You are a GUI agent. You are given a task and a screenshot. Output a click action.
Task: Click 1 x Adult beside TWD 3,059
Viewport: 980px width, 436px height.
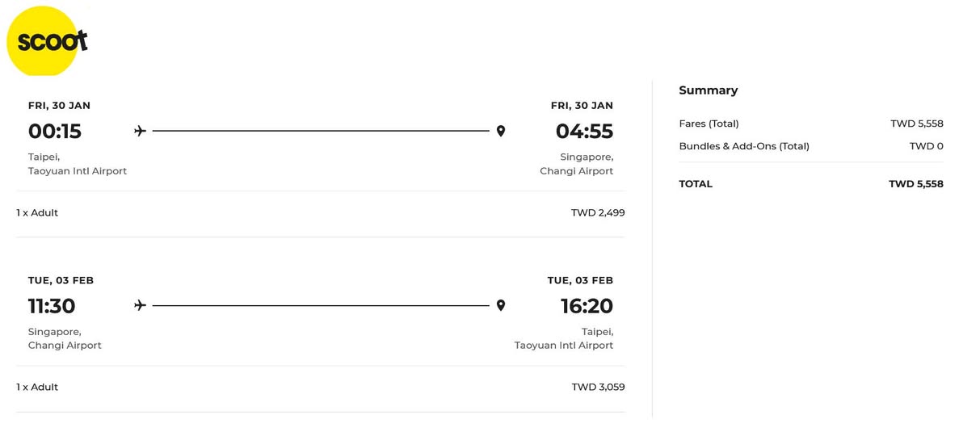point(37,388)
